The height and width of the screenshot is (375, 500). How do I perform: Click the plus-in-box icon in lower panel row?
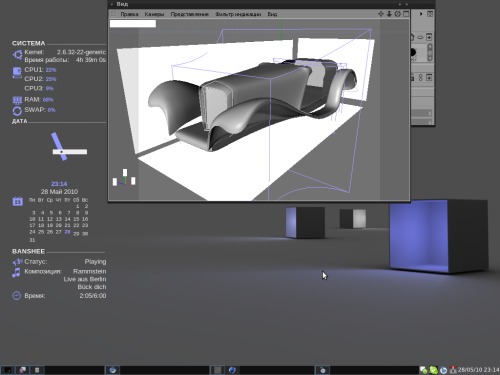429,78
